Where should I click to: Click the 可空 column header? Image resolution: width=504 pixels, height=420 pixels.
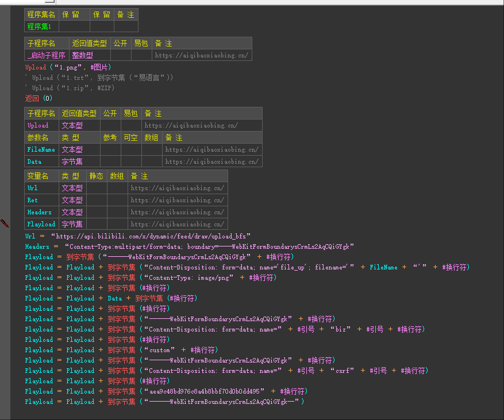tap(131, 137)
